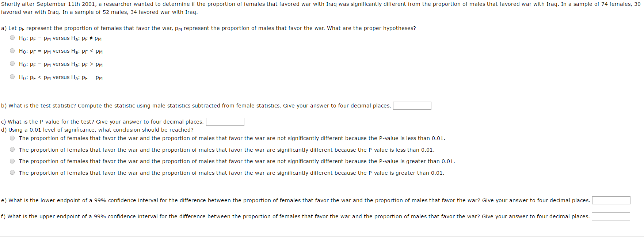Select radio button for Ha: pF ≠ pM

click(x=12, y=38)
